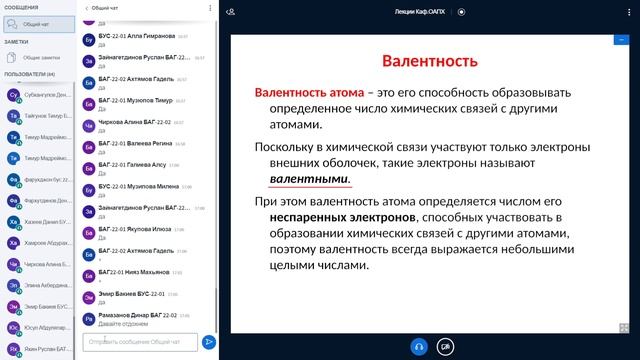Click Ба avatar beside Музюпов Тимур message
This screenshot has width=640, height=360.
pos(89,104)
